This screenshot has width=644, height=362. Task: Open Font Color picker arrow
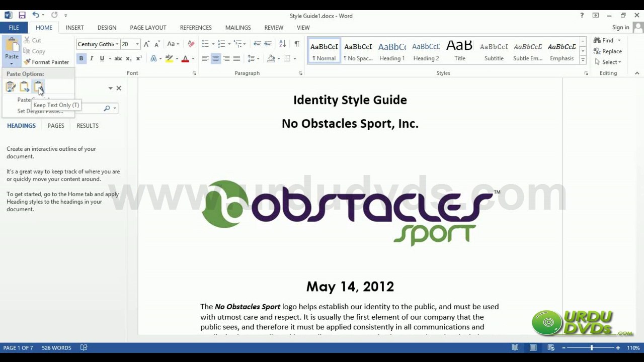click(193, 59)
